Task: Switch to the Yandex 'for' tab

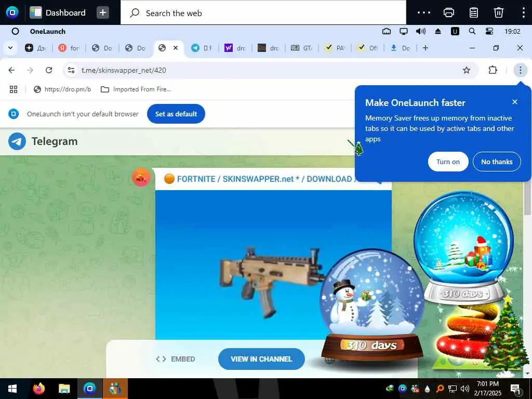Action: (69, 48)
